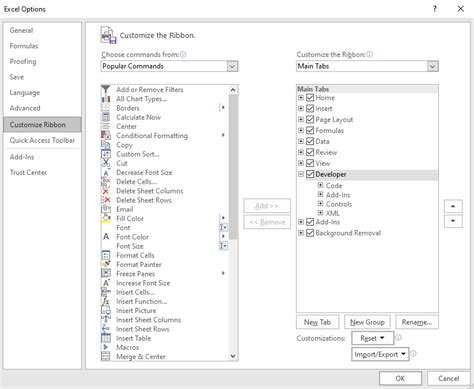The image size is (474, 389).
Task: Open the Reset customizations dropdown
Action: click(x=372, y=338)
